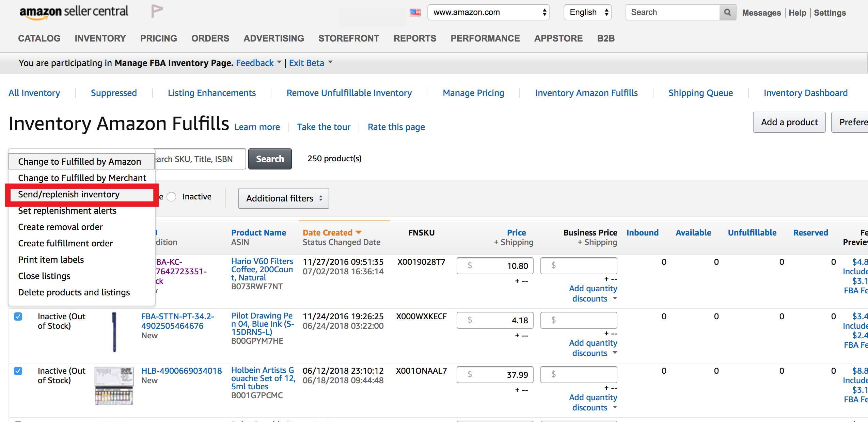Choose Close listings option
868x422 pixels.
coord(82,276)
